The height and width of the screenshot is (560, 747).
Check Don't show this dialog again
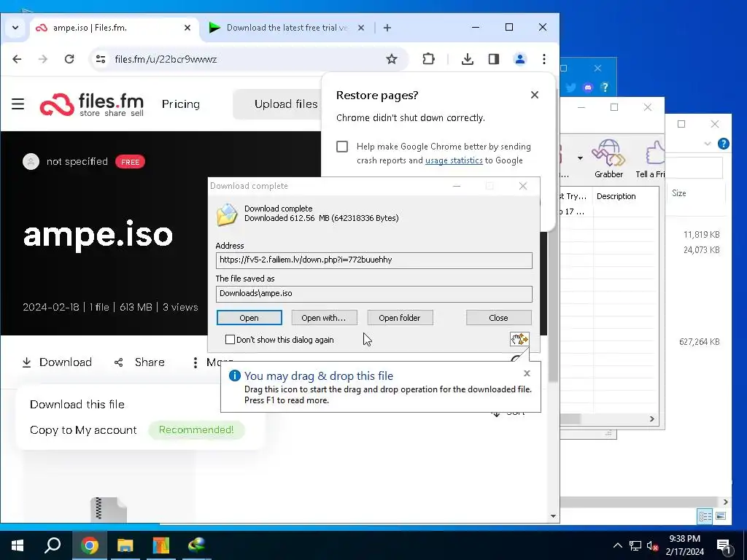(x=230, y=340)
